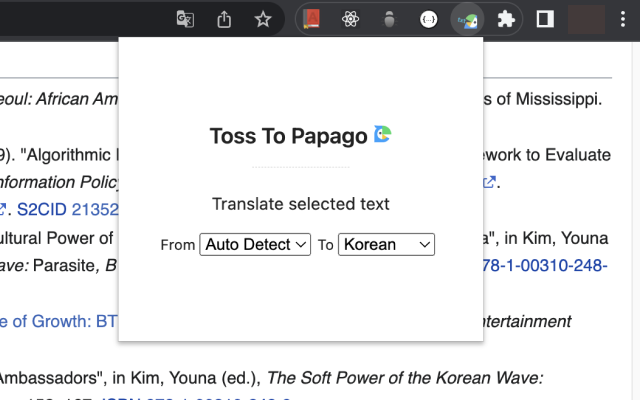Toggle the Toss To Papago extension icon

(x=467, y=20)
